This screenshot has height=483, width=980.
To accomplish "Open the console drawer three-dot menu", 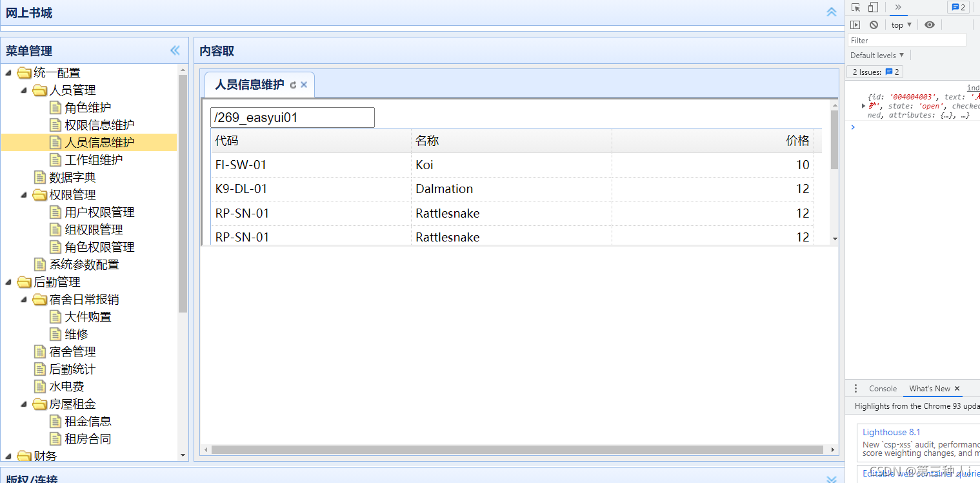I will 855,388.
